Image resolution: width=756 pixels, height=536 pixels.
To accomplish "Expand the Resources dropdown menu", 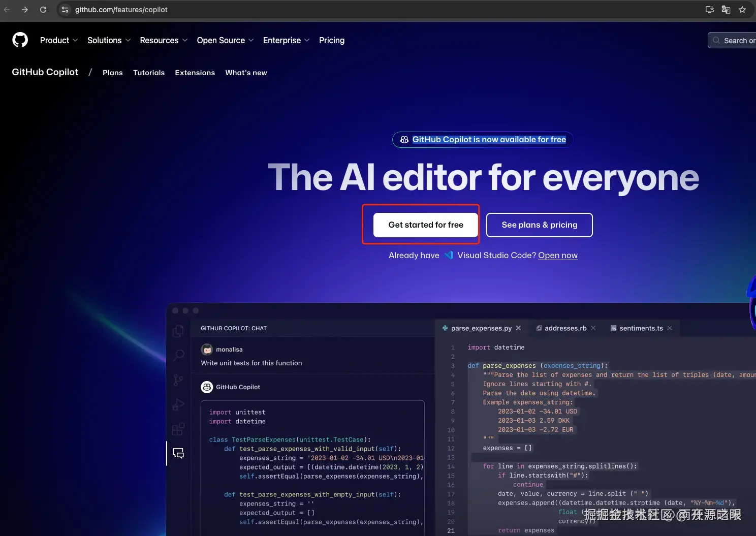I will 164,40.
